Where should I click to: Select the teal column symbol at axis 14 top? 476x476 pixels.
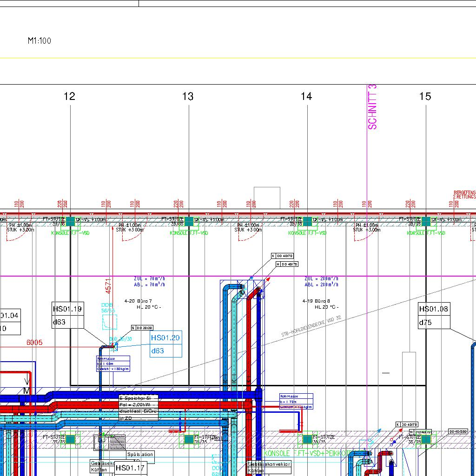(x=307, y=221)
